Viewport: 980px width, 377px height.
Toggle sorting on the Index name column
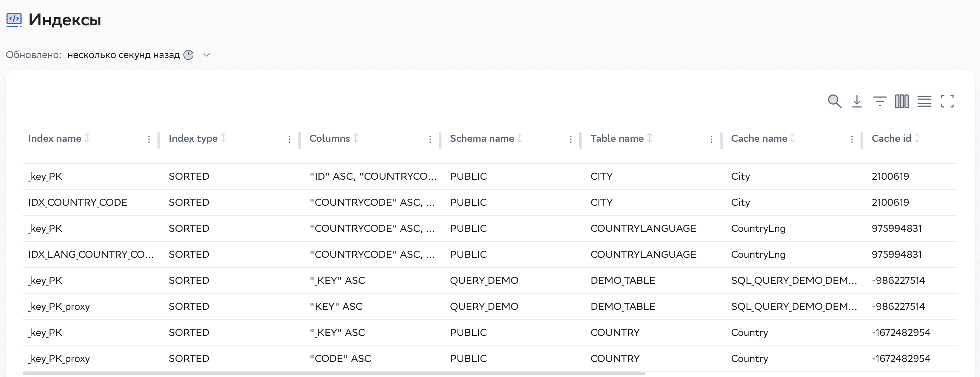coord(88,138)
